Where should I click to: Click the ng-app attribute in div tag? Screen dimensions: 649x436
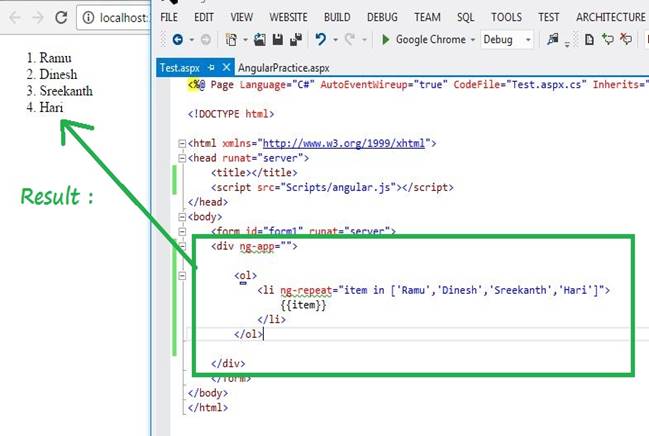tap(257, 246)
